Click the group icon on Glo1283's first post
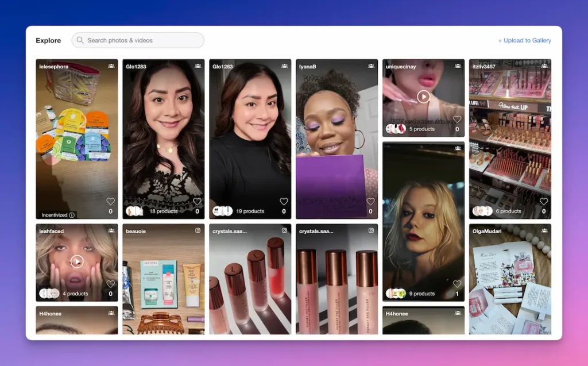The height and width of the screenshot is (366, 588). click(x=198, y=65)
